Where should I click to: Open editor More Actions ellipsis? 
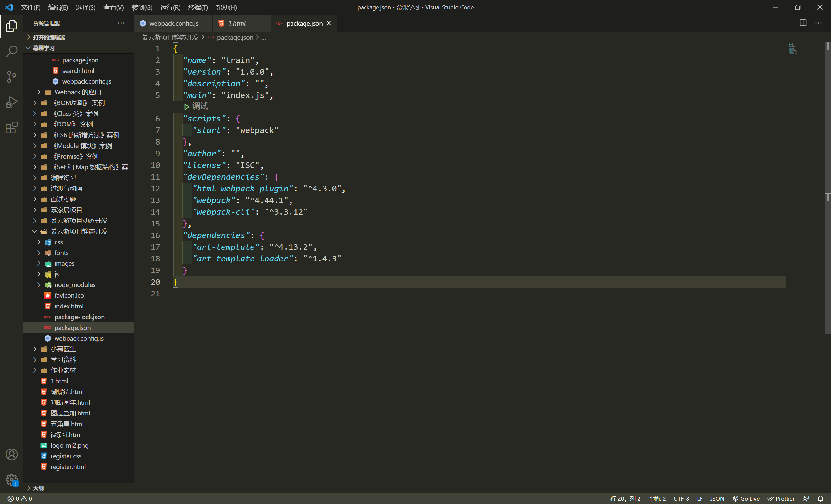(x=819, y=23)
